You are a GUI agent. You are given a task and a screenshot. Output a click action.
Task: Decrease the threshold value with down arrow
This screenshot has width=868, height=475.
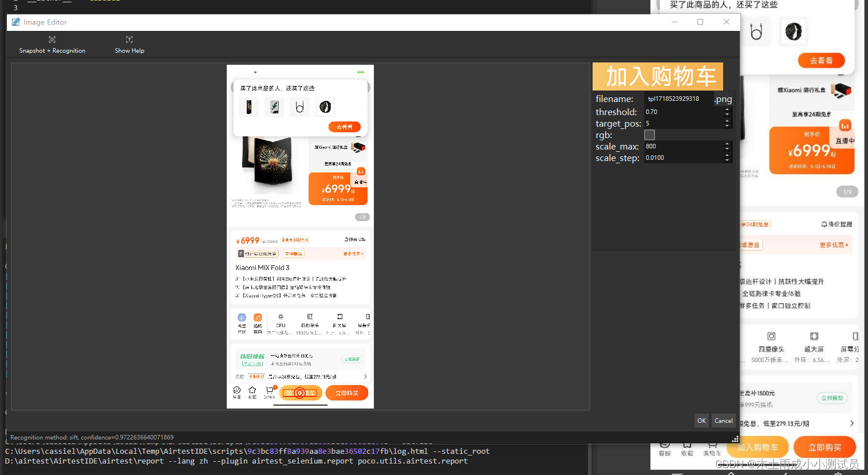[727, 115]
